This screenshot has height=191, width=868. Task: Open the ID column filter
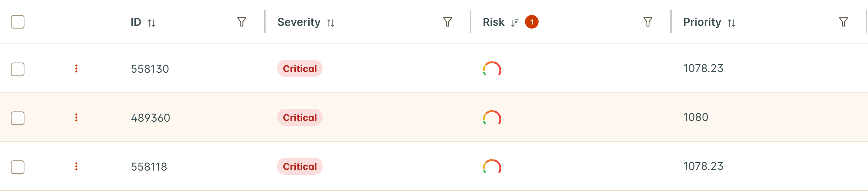click(x=241, y=22)
